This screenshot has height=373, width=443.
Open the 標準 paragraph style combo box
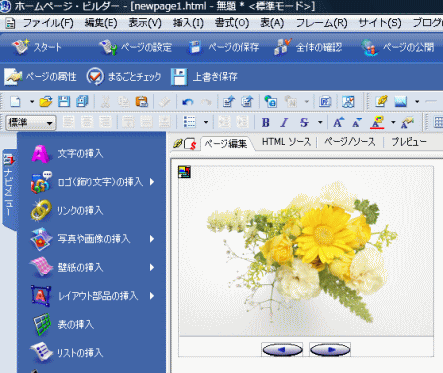[31, 123]
